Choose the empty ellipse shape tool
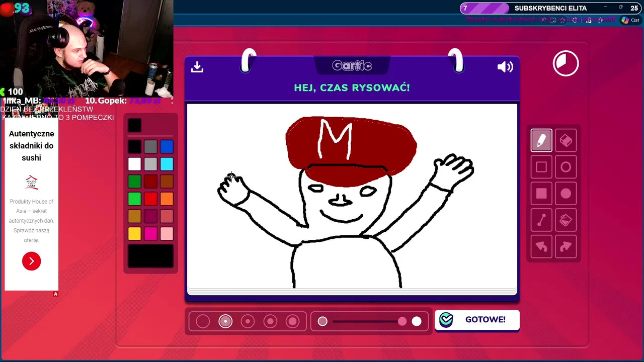This screenshot has width=644, height=362. pyautogui.click(x=566, y=167)
